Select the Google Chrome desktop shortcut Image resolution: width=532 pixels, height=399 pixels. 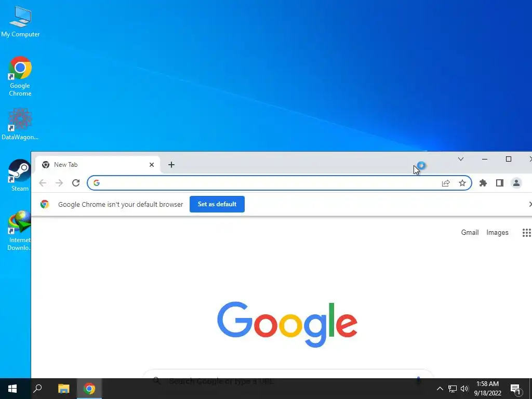(20, 76)
